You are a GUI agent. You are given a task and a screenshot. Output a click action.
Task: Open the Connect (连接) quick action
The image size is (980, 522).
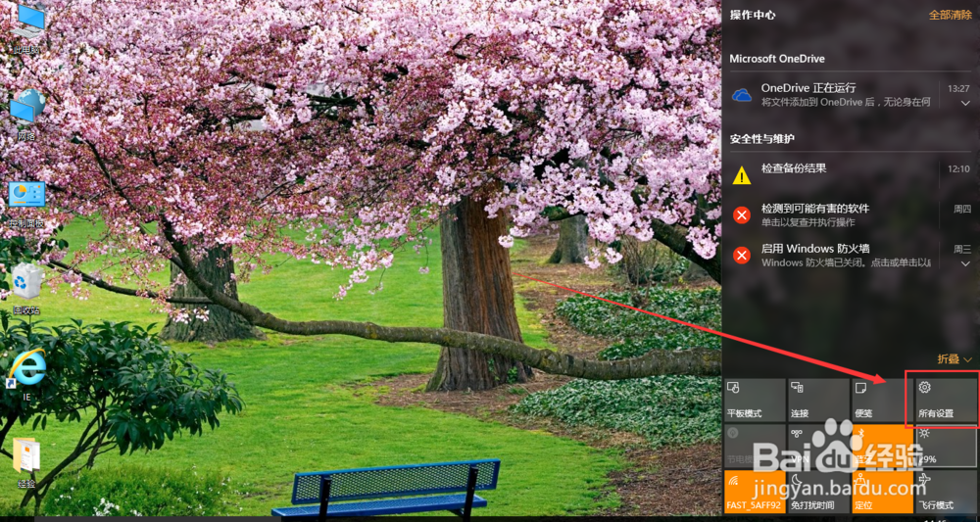(x=818, y=400)
